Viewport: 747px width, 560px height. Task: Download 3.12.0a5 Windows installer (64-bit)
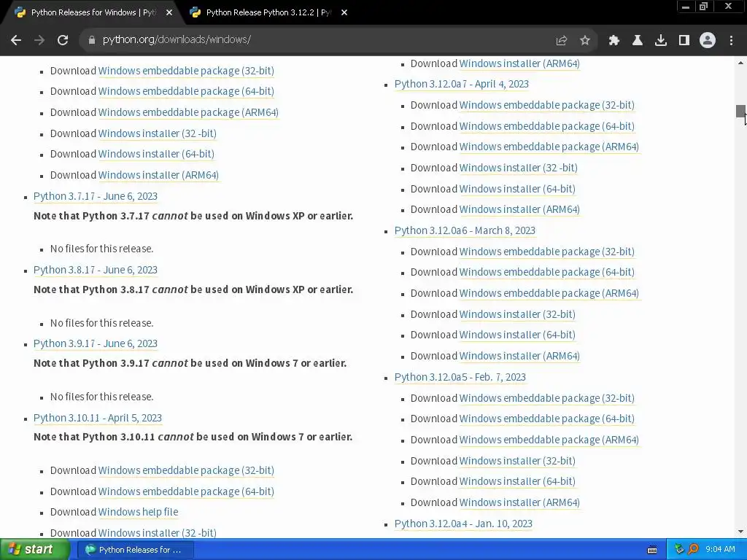pyautogui.click(x=517, y=481)
